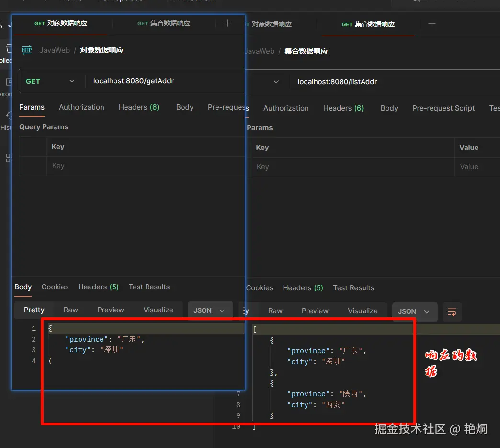Select Test Results tab in front window

pyautogui.click(x=149, y=287)
